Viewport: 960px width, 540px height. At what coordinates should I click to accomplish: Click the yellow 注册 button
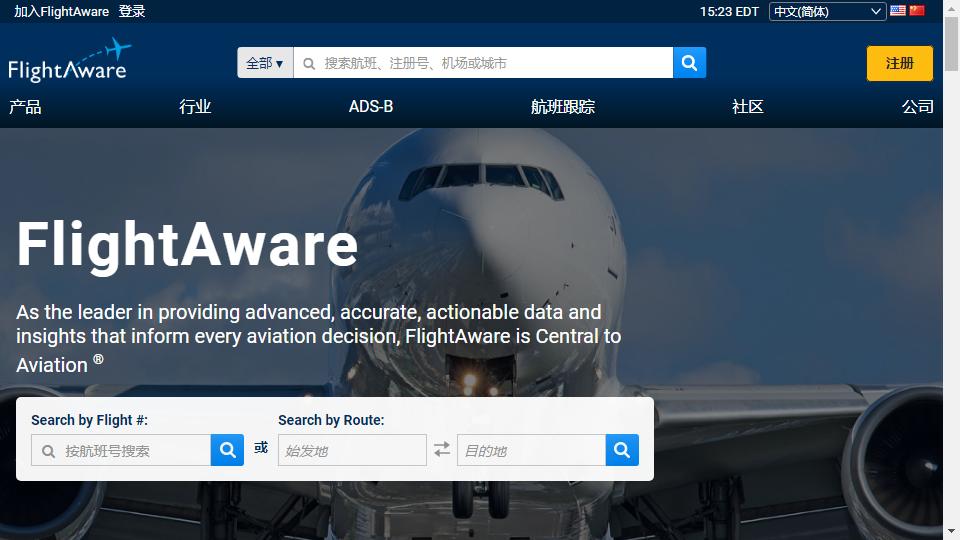899,63
